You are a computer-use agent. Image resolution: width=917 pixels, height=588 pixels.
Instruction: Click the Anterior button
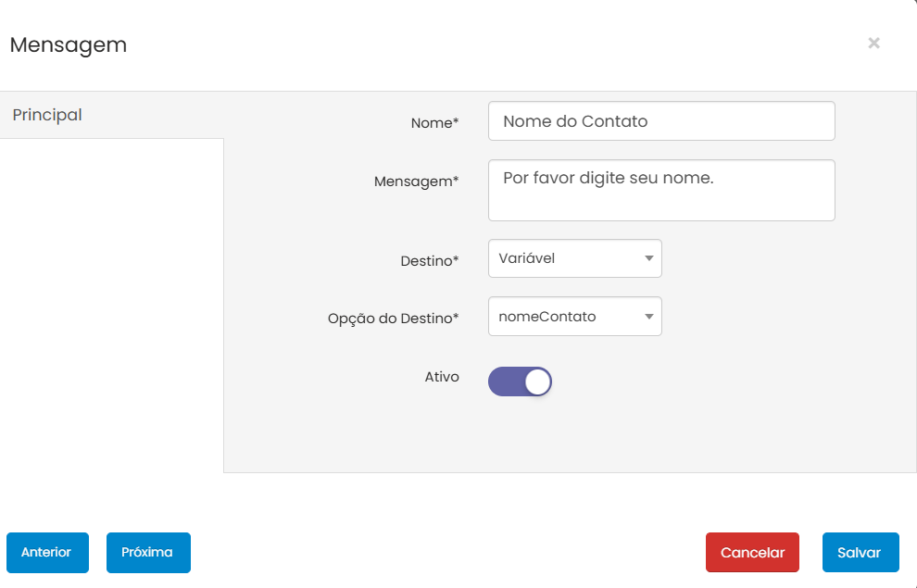coord(46,553)
